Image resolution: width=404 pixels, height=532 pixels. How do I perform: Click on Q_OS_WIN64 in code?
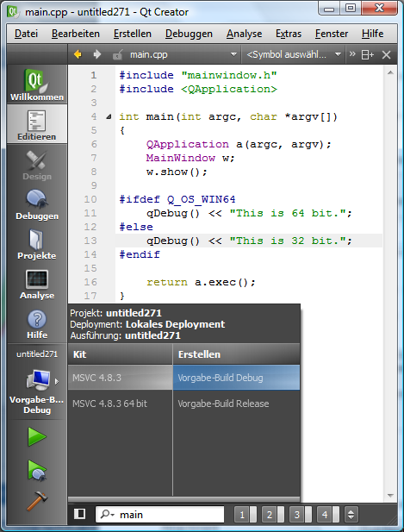(x=201, y=199)
